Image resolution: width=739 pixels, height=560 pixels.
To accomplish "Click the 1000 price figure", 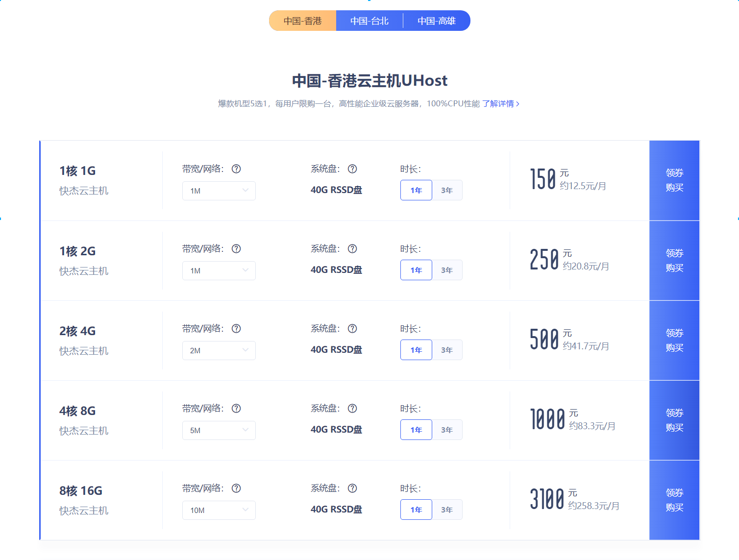I will tap(548, 419).
